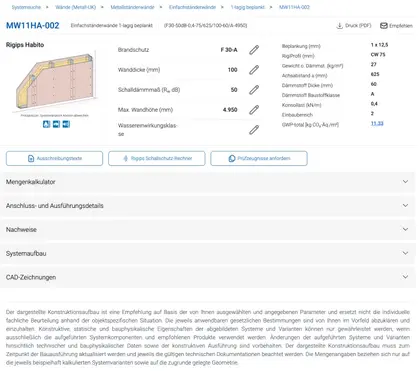Click the MW11HA-002 page heading
The height and width of the screenshot is (371, 420).
click(x=33, y=26)
